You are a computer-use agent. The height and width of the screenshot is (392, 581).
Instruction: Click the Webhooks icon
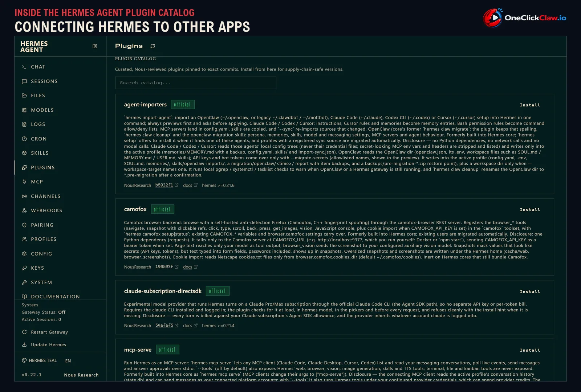[x=24, y=211]
